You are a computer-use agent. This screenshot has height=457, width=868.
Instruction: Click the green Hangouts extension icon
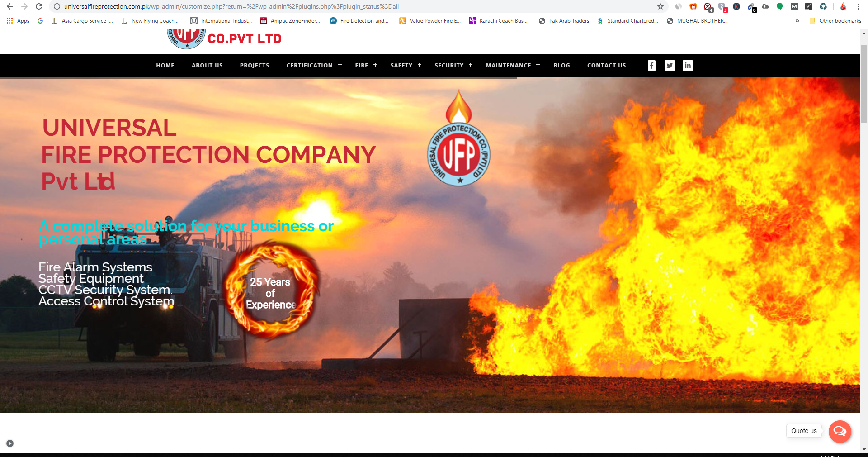point(779,6)
